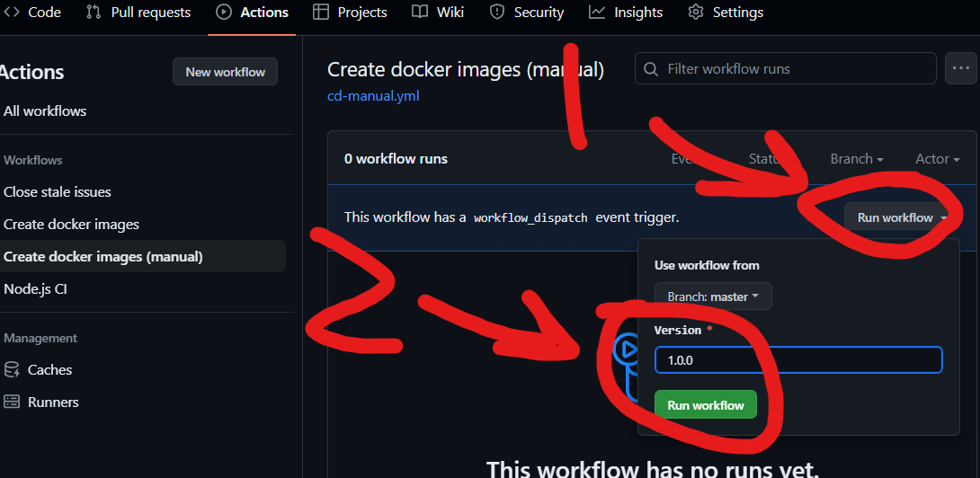Toggle the Run workflow dropdown button
Viewport: 980px width, 478px height.
tap(900, 217)
